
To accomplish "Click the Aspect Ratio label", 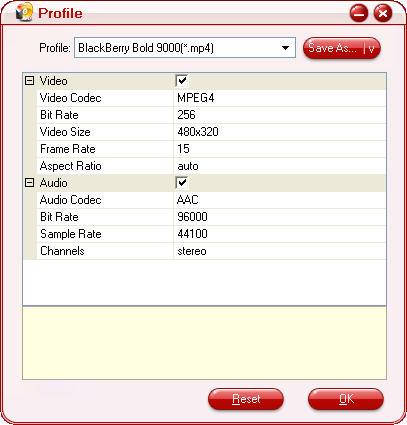I will pos(70,166).
